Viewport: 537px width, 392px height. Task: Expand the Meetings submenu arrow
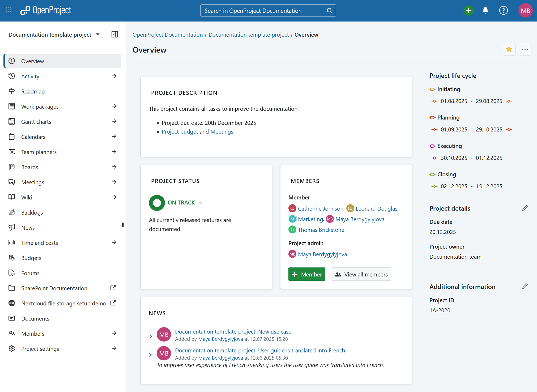(114, 182)
